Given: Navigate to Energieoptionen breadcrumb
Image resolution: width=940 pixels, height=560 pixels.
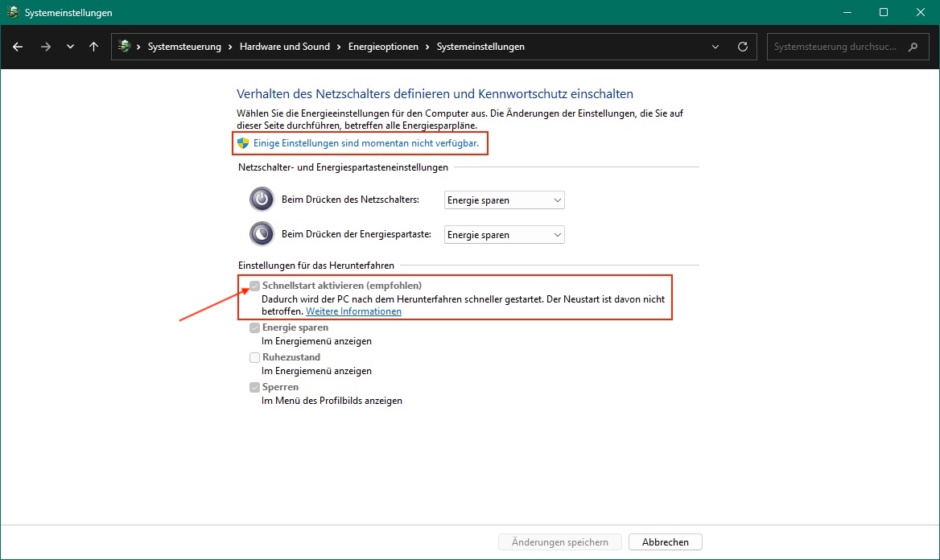Looking at the screenshot, I should coord(383,47).
